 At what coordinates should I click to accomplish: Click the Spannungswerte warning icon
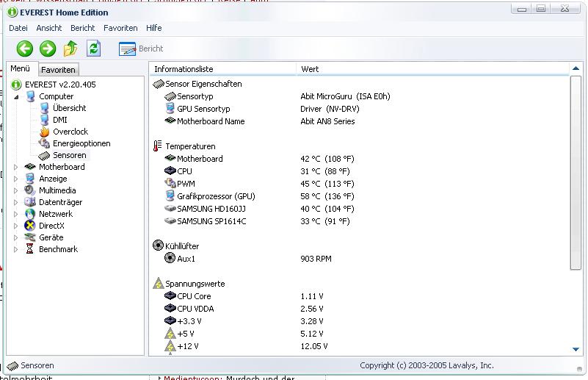tap(159, 284)
